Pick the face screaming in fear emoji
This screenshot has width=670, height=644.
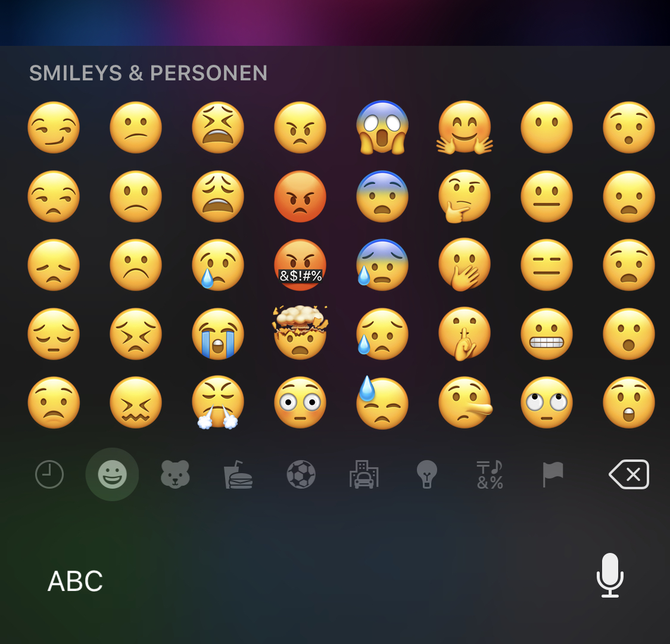(x=382, y=127)
